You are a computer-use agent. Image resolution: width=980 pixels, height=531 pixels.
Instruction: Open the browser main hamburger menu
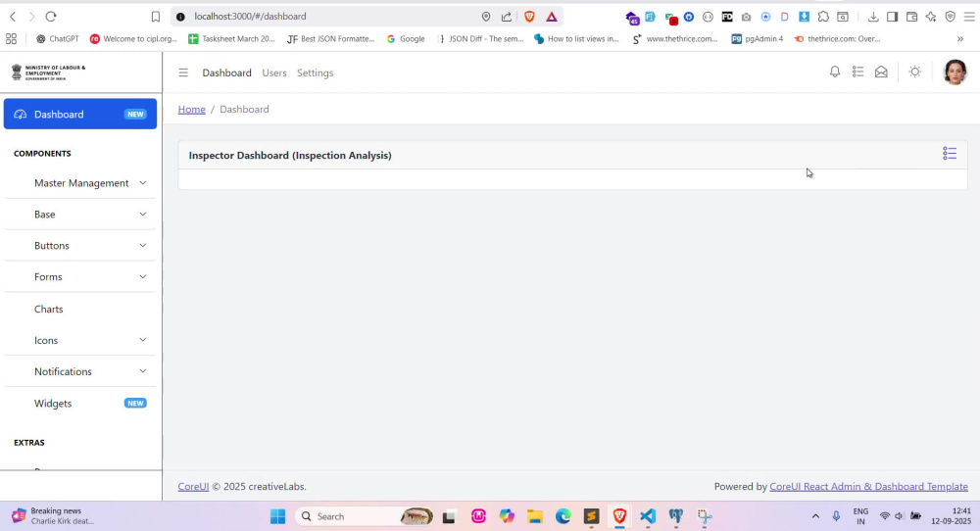(x=969, y=17)
